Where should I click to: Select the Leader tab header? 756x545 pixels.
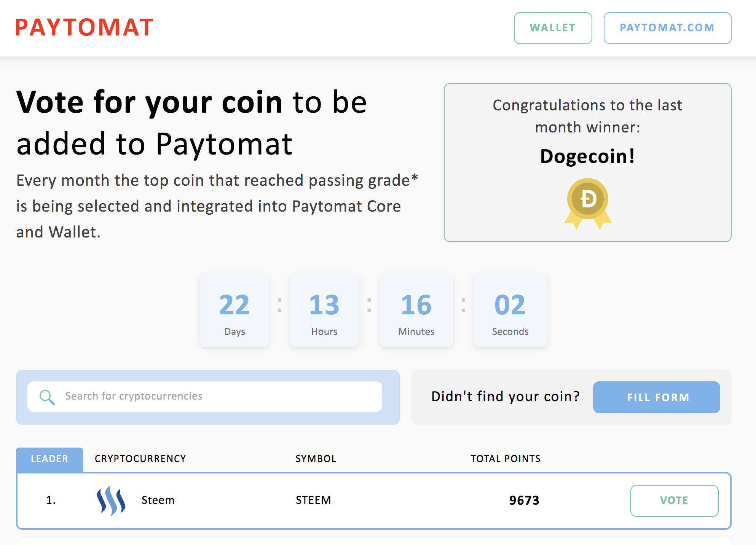pyautogui.click(x=49, y=459)
